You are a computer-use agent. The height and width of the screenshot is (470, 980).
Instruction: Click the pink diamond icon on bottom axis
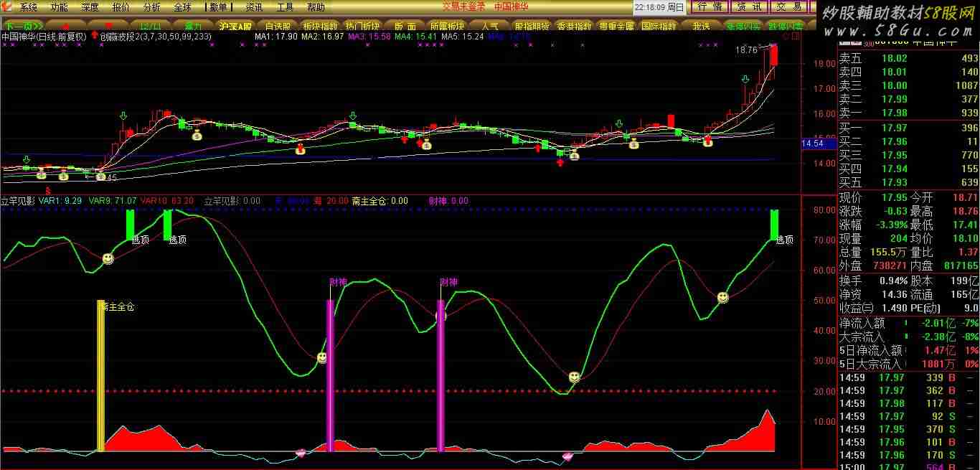click(301, 453)
